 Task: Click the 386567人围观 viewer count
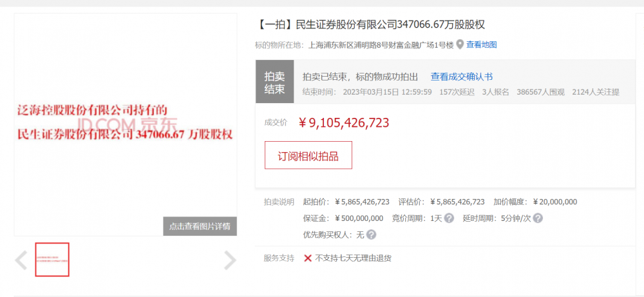click(x=540, y=92)
